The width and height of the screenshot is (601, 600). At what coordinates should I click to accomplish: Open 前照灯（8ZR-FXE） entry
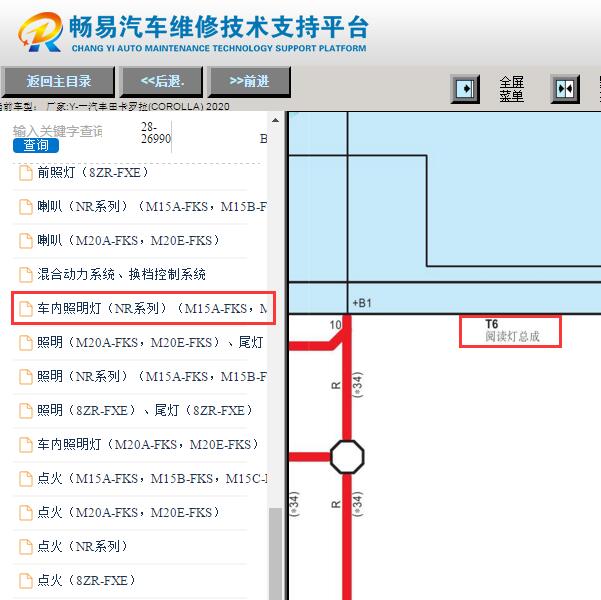pos(93,173)
